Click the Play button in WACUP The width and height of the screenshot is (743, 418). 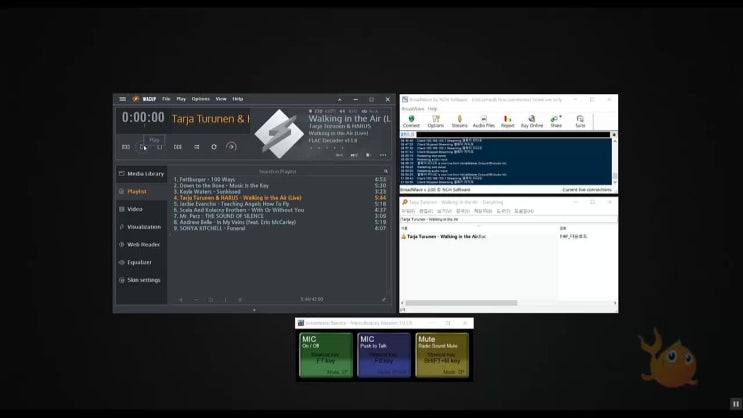coord(143,147)
